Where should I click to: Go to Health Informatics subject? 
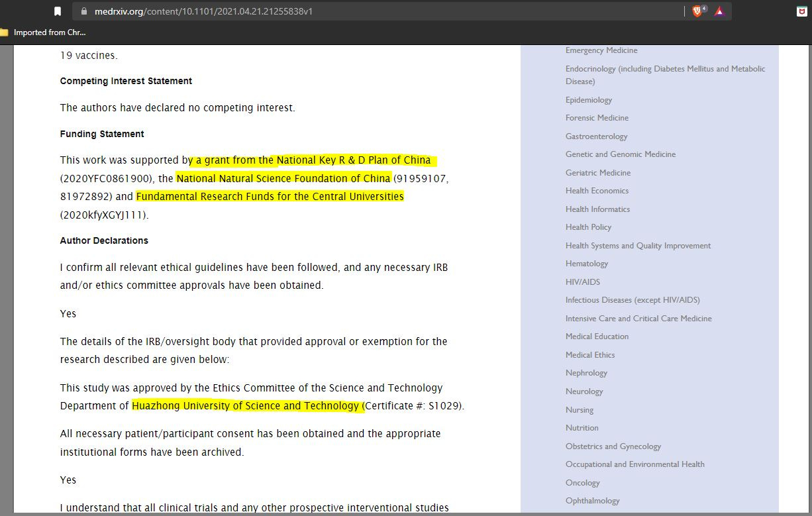[x=597, y=209]
